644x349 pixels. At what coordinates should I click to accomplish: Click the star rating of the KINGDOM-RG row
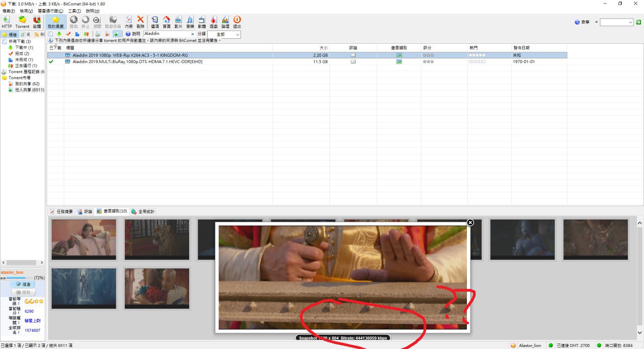pyautogui.click(x=428, y=55)
